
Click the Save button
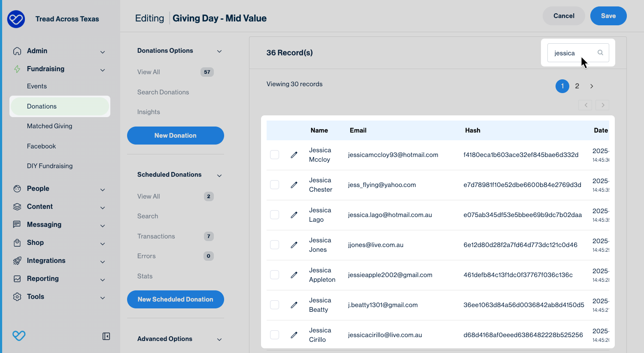[608, 16]
